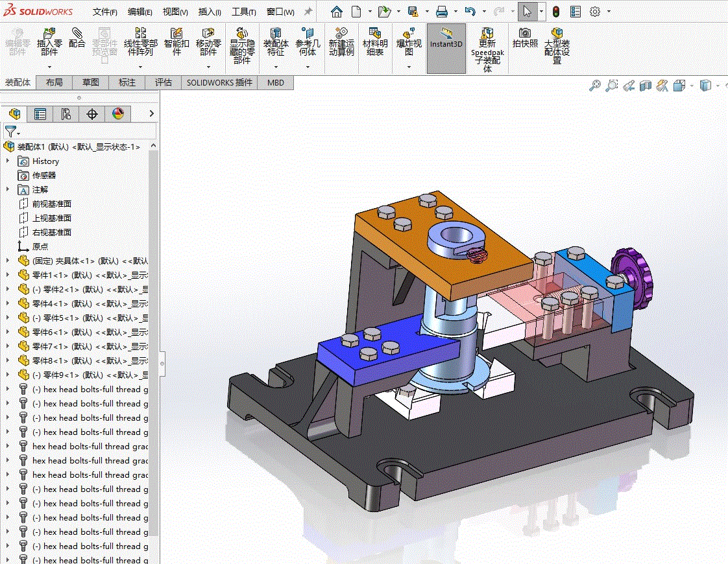Open the PropertyManager tab icon
This screenshot has width=728, height=564.
40,113
